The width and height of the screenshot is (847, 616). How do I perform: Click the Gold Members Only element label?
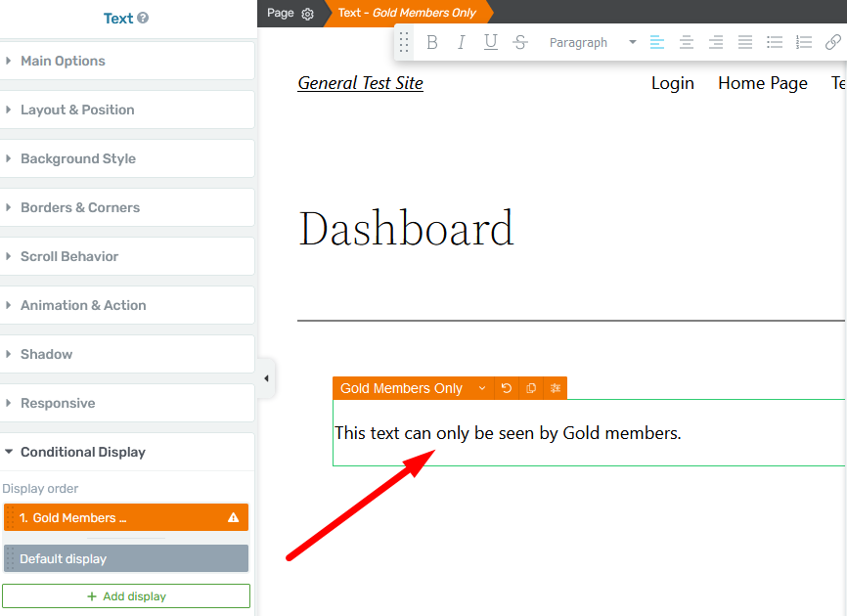(x=401, y=388)
